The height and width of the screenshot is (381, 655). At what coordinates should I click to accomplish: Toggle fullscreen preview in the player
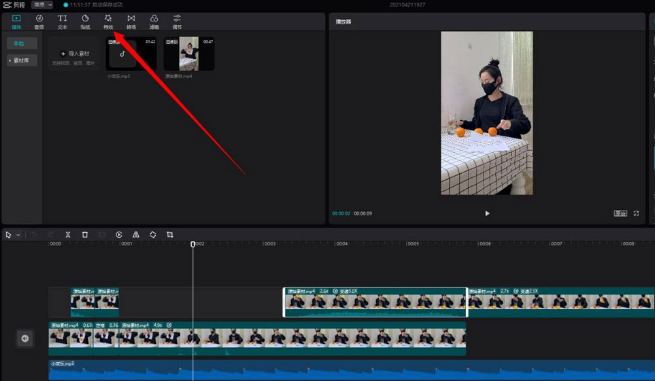636,213
